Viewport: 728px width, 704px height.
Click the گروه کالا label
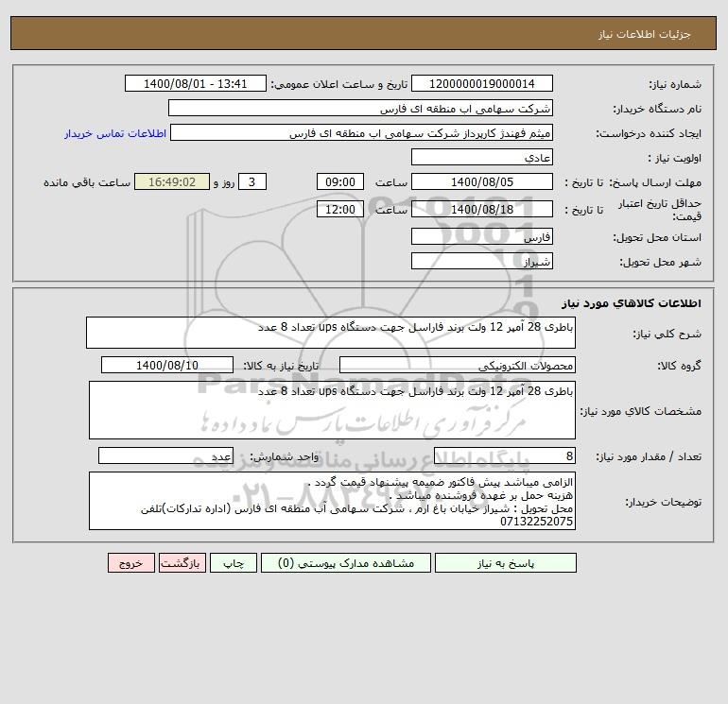[x=679, y=366]
